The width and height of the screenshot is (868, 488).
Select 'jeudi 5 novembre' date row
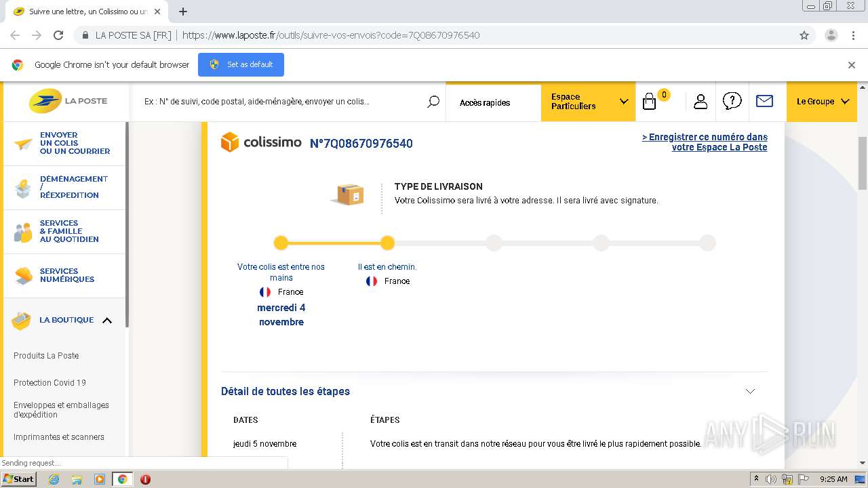point(264,443)
